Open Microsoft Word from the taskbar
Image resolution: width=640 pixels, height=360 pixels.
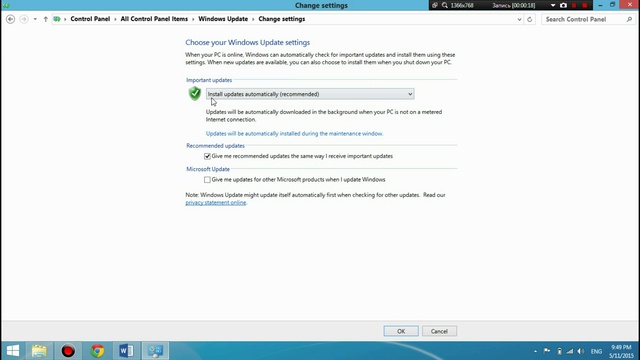point(127,351)
